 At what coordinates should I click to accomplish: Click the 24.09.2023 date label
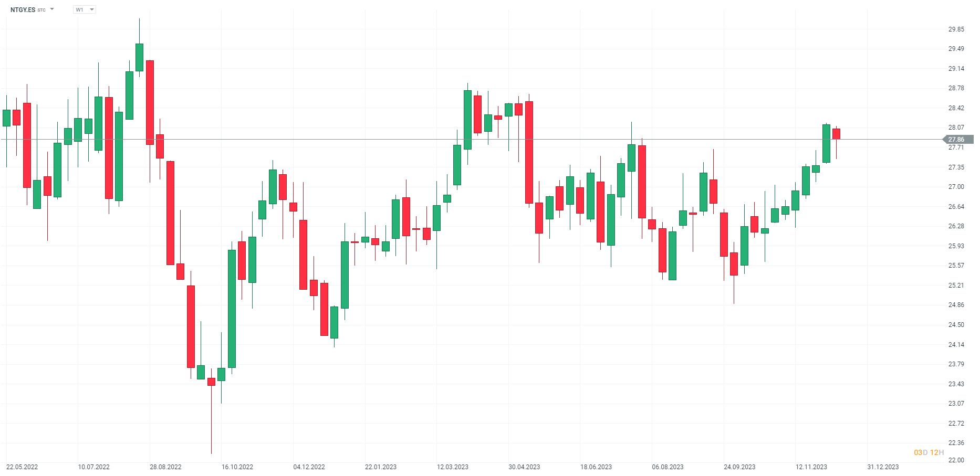point(739,467)
